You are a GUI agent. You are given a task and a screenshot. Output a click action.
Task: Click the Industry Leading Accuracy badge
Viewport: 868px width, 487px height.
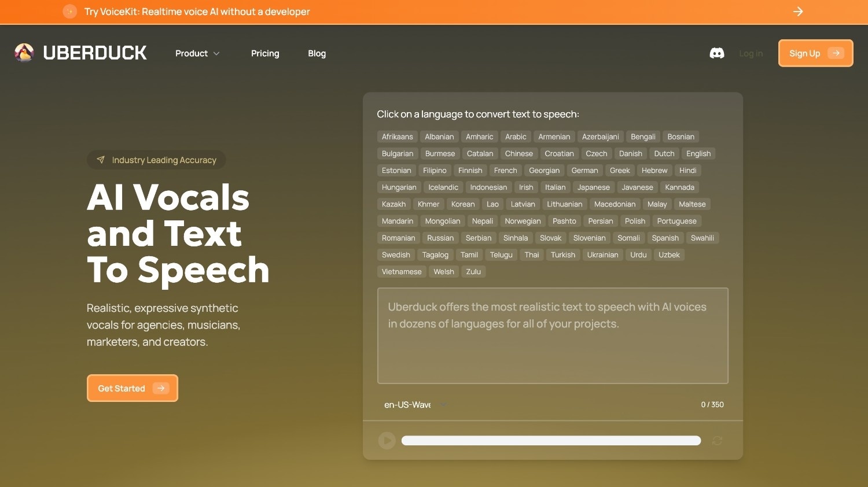(x=156, y=160)
